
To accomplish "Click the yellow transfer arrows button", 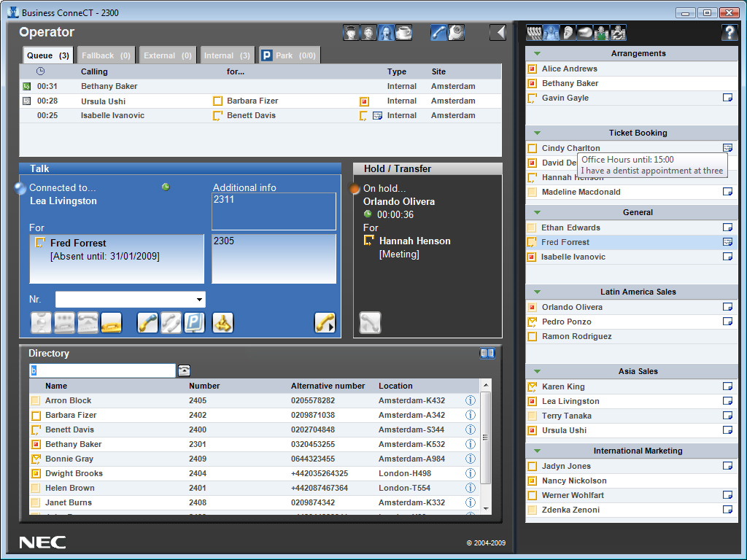I will coord(222,323).
